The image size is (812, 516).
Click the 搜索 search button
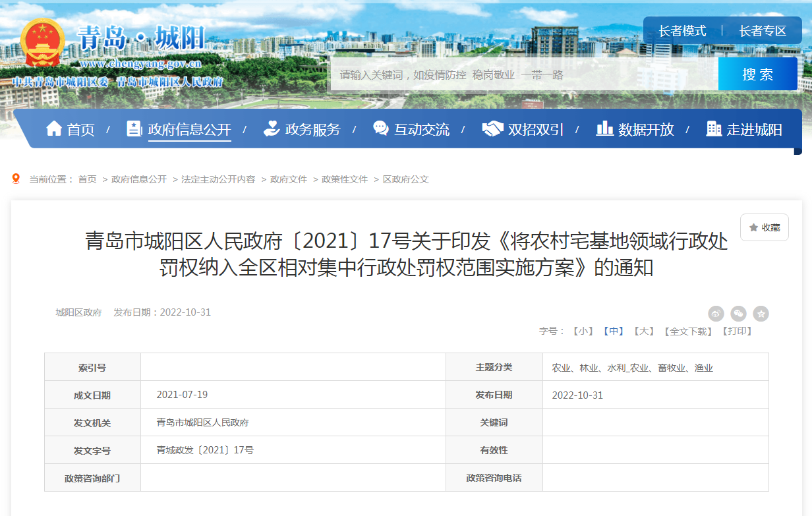coord(758,74)
